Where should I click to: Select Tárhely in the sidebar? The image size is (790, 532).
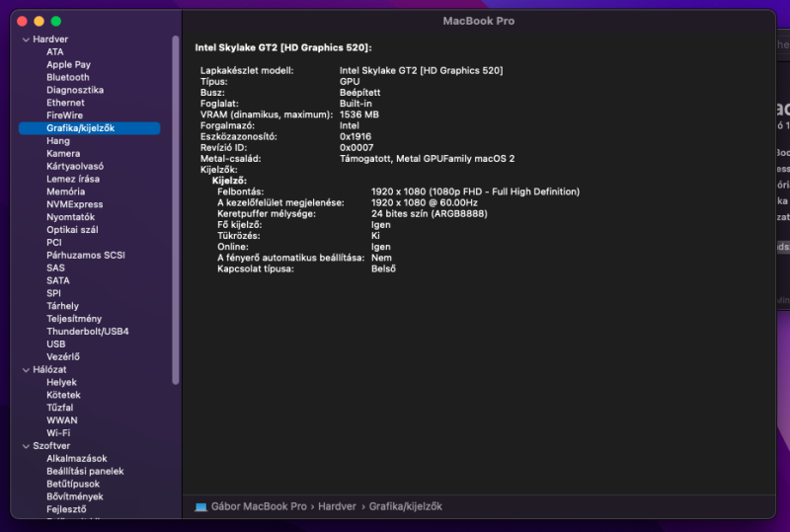(62, 306)
